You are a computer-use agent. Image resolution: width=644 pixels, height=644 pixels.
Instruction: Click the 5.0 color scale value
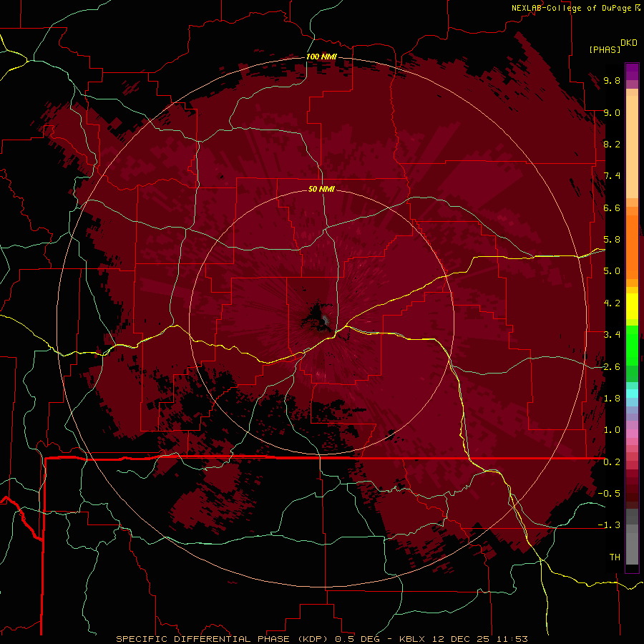(x=612, y=271)
